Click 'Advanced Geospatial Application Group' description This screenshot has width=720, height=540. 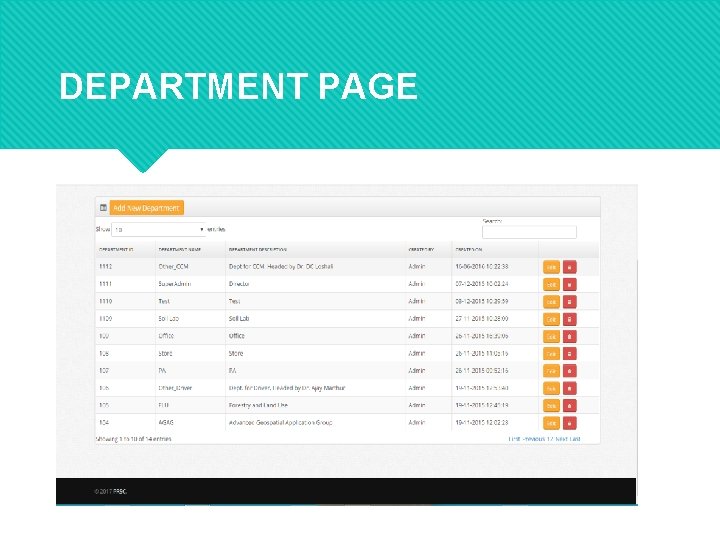click(x=280, y=422)
